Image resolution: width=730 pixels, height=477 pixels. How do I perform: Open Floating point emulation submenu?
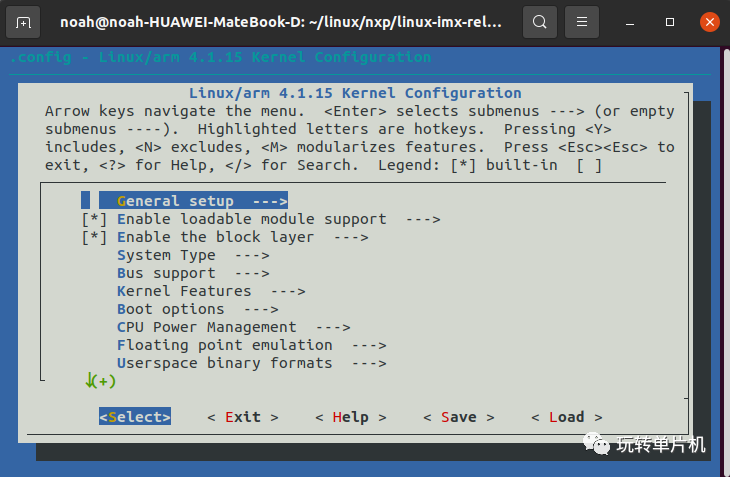coord(252,345)
